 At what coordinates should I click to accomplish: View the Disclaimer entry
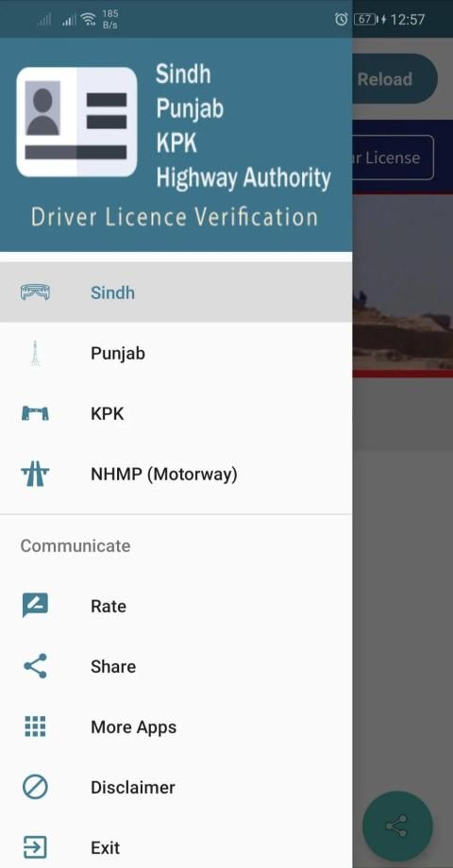[176, 787]
